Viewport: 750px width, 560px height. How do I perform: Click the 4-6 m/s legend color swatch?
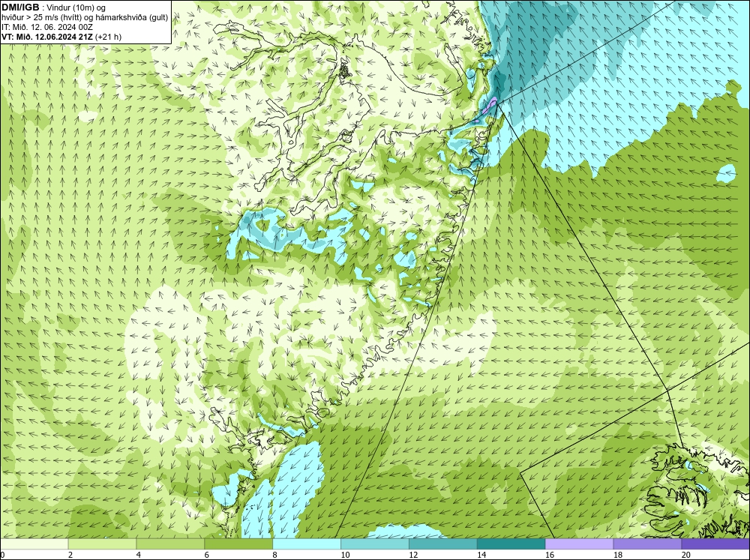(170, 544)
